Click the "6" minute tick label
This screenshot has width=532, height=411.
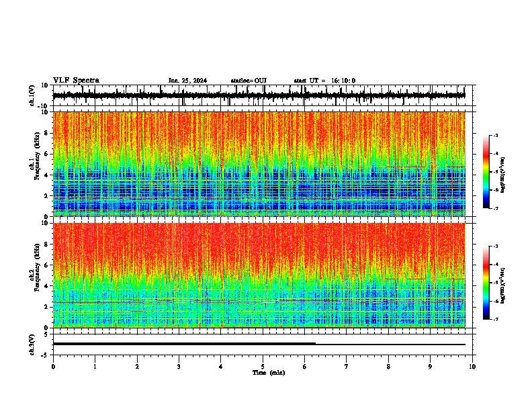click(x=305, y=367)
